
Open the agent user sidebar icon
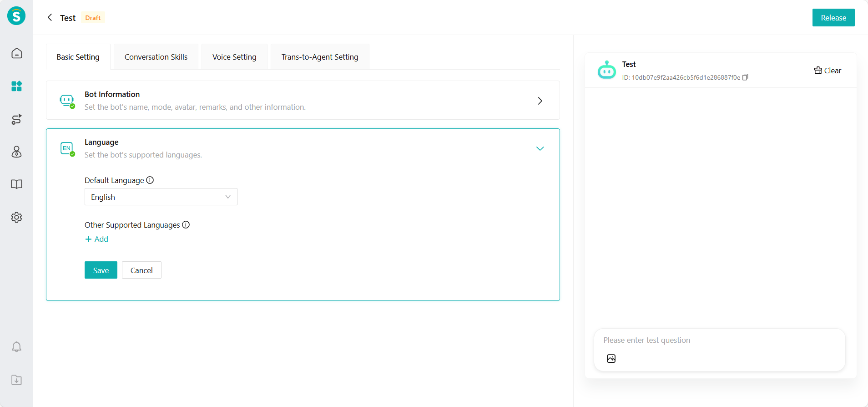[x=17, y=152]
